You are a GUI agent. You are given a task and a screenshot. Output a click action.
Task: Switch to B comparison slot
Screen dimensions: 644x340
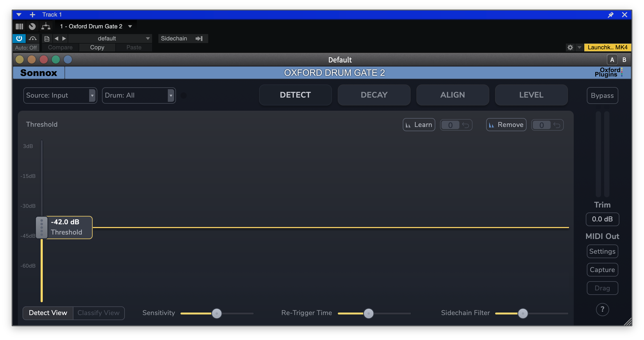pos(624,60)
